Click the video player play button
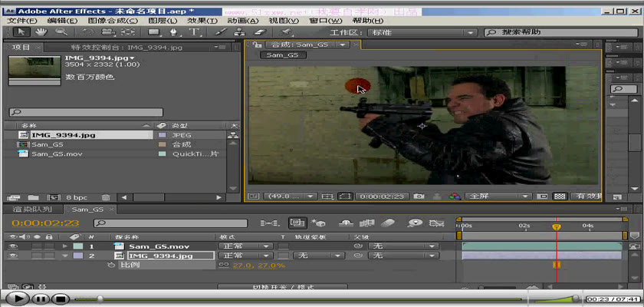The width and height of the screenshot is (644, 307). [16, 299]
